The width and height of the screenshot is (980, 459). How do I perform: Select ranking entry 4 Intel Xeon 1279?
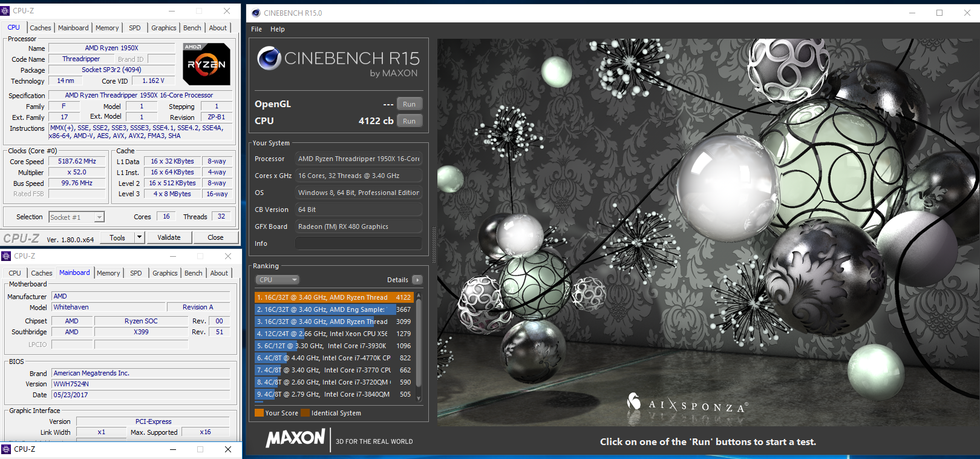pyautogui.click(x=334, y=334)
